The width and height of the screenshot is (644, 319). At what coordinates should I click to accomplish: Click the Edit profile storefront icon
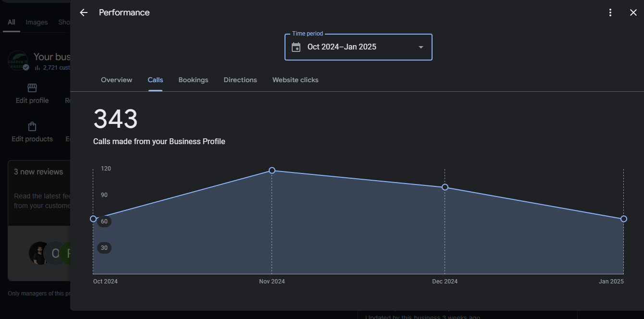tap(32, 88)
